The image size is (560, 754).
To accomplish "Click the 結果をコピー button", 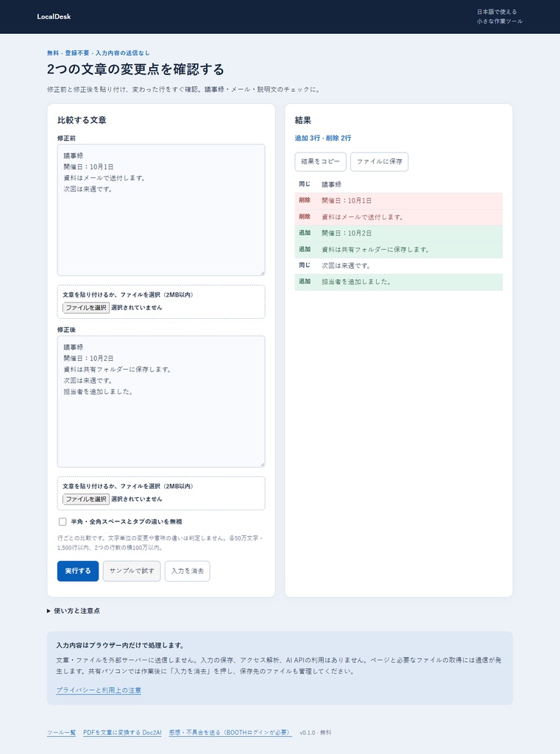I will [321, 161].
